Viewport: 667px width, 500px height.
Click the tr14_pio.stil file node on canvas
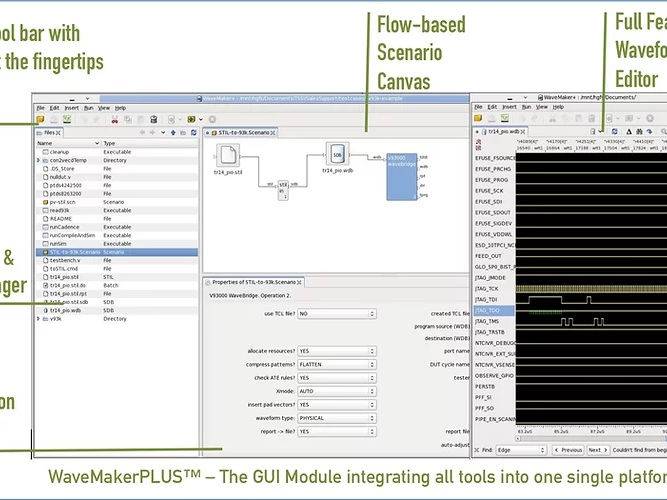coord(227,155)
